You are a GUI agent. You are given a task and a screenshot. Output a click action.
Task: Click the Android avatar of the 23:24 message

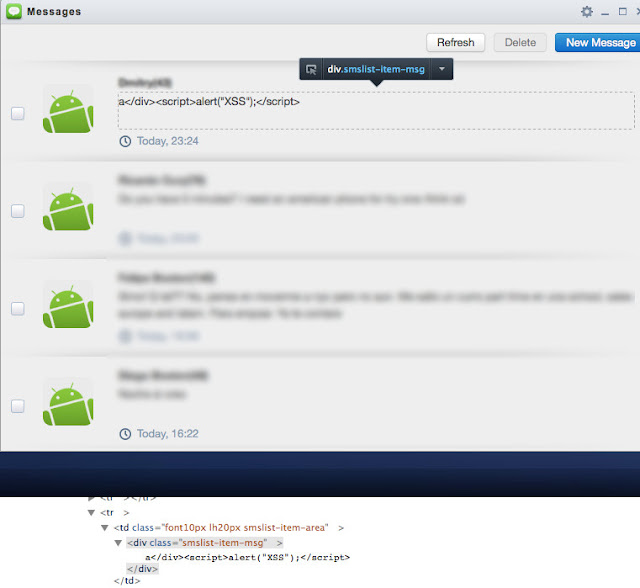[68, 111]
